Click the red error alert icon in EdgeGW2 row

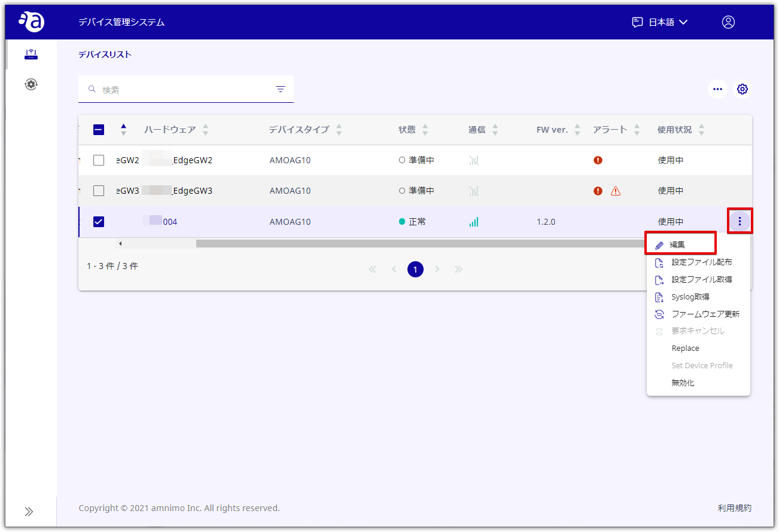598,160
